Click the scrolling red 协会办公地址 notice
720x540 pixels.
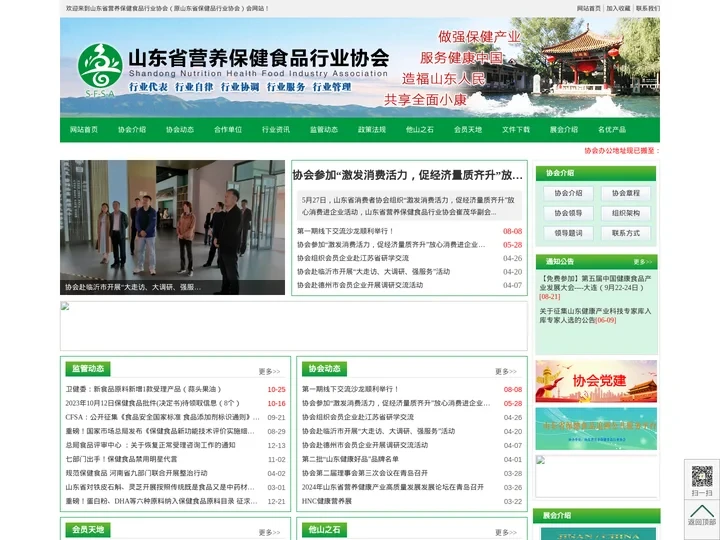(x=622, y=151)
